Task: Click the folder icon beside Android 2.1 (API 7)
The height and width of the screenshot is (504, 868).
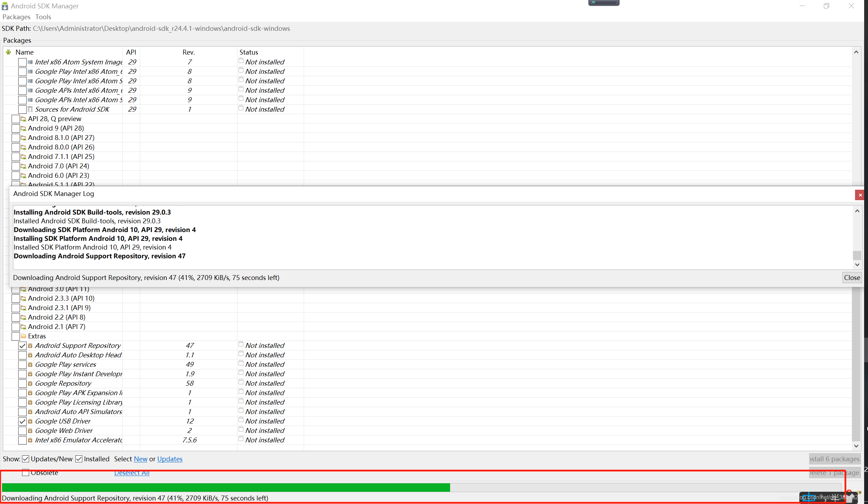Action: tap(23, 327)
